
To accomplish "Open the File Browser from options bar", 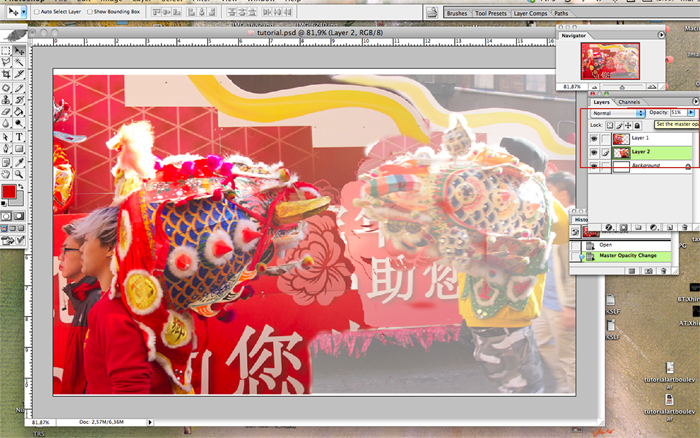I will (x=432, y=13).
